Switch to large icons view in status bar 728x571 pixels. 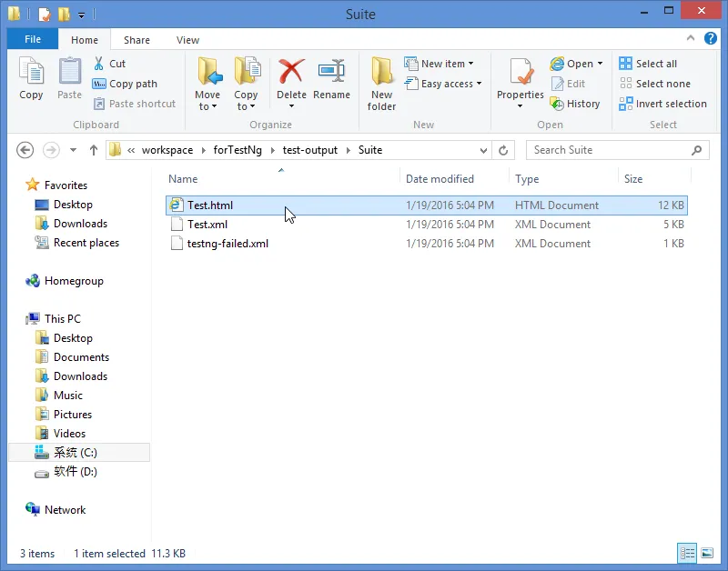[x=707, y=553]
